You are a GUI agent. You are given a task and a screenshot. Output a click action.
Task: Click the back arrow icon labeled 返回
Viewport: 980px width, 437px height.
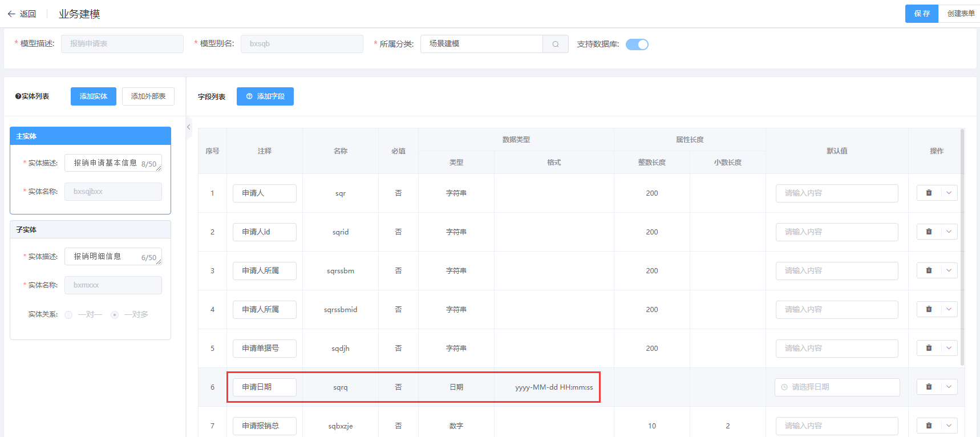tap(11, 14)
